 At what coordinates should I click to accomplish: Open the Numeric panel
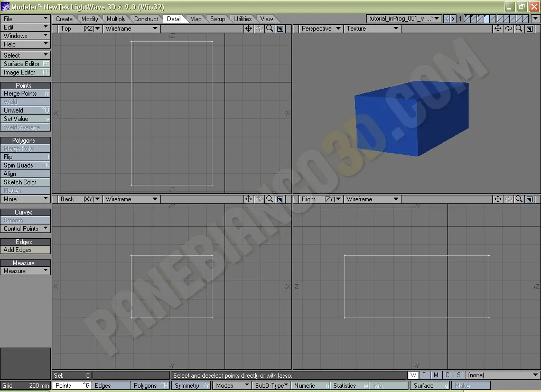pos(311,386)
